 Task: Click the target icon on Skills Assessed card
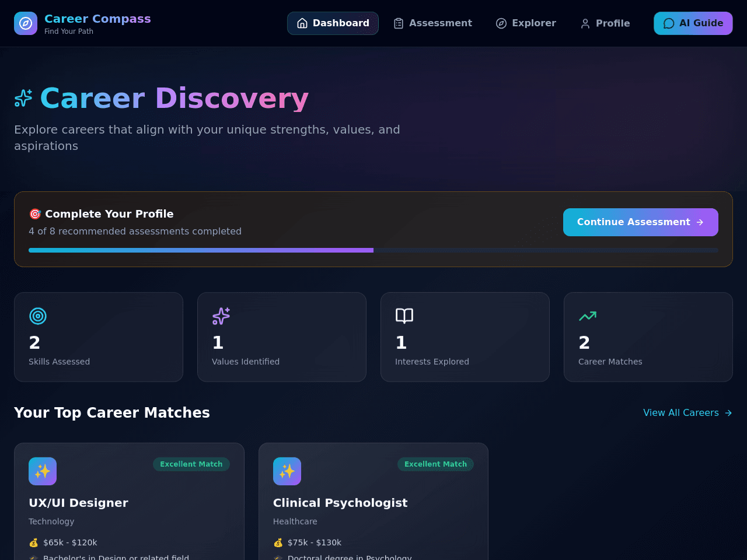tap(38, 316)
